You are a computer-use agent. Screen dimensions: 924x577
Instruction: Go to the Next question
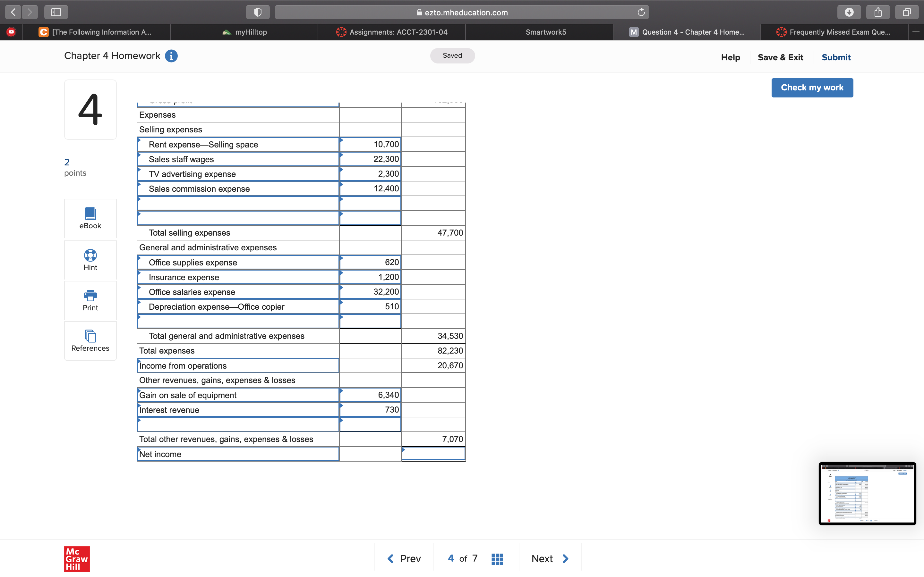click(x=550, y=559)
